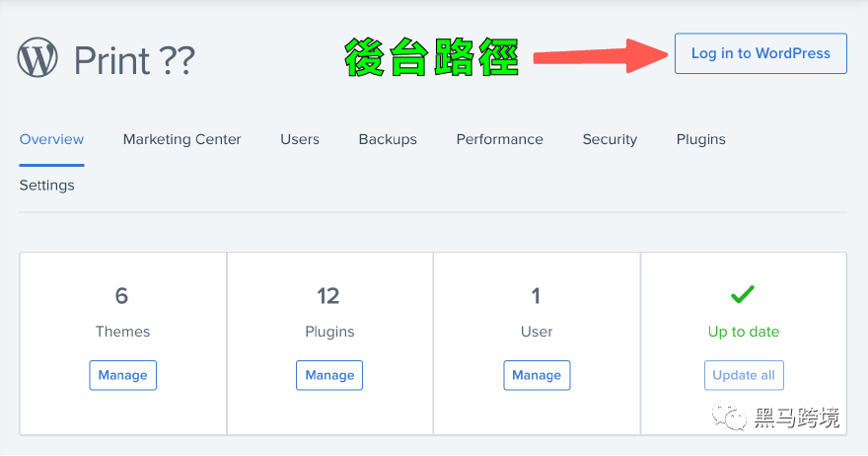Screen dimensions: 868x456
Task: Switch to the Plugins tab
Action: point(701,139)
